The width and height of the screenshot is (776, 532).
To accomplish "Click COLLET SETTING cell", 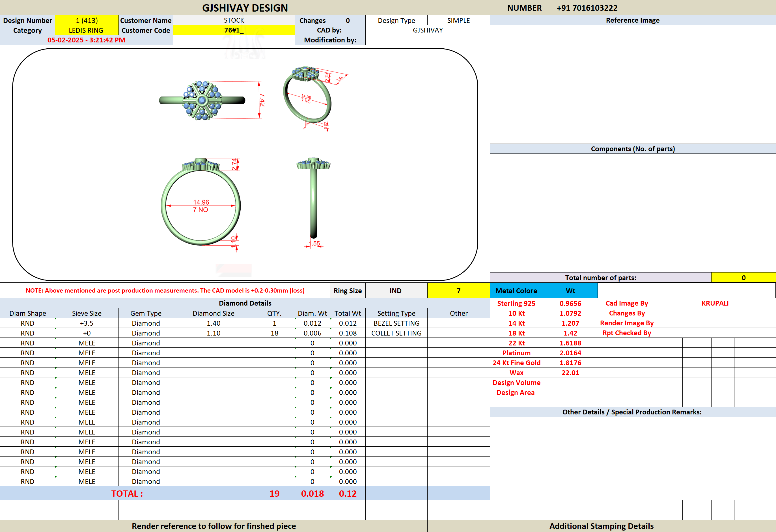I will click(396, 333).
